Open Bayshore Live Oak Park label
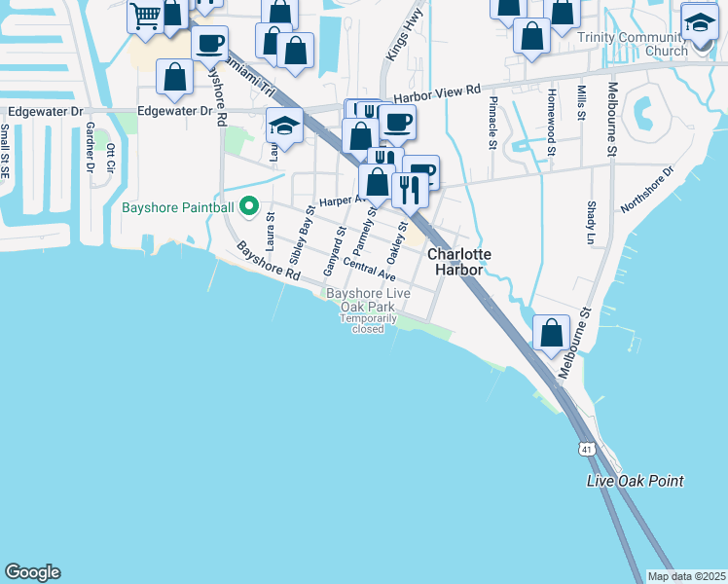The image size is (728, 584). (x=368, y=300)
